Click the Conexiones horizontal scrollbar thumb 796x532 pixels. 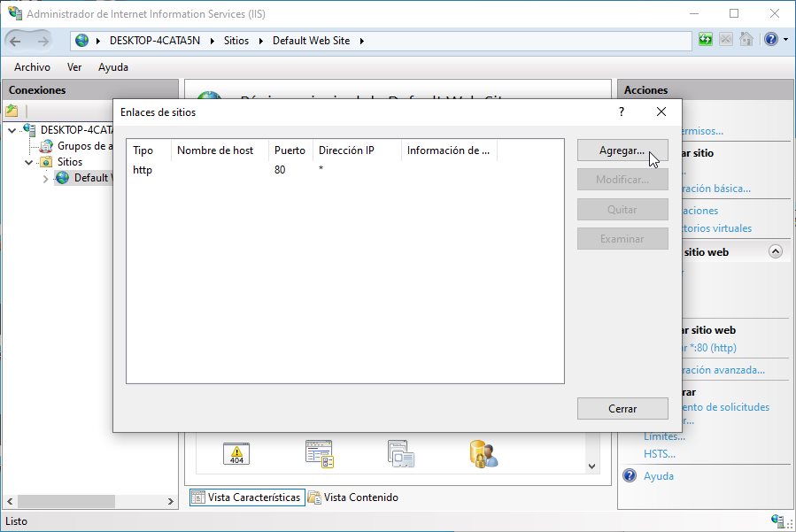(x=66, y=501)
